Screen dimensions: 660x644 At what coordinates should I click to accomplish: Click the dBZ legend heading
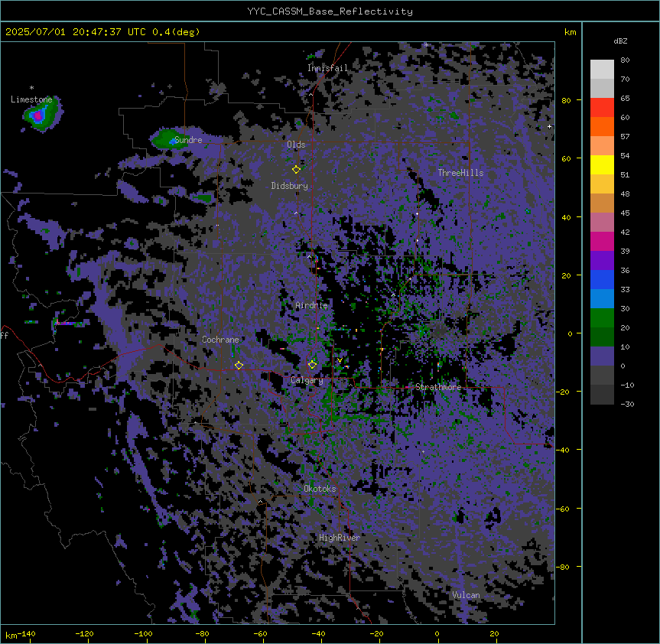click(620, 41)
